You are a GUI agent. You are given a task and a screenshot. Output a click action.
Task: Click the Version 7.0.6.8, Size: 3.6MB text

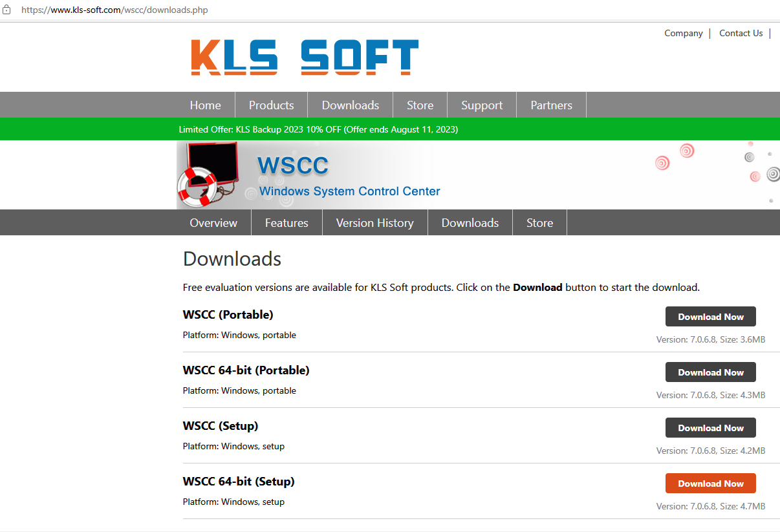pos(711,339)
